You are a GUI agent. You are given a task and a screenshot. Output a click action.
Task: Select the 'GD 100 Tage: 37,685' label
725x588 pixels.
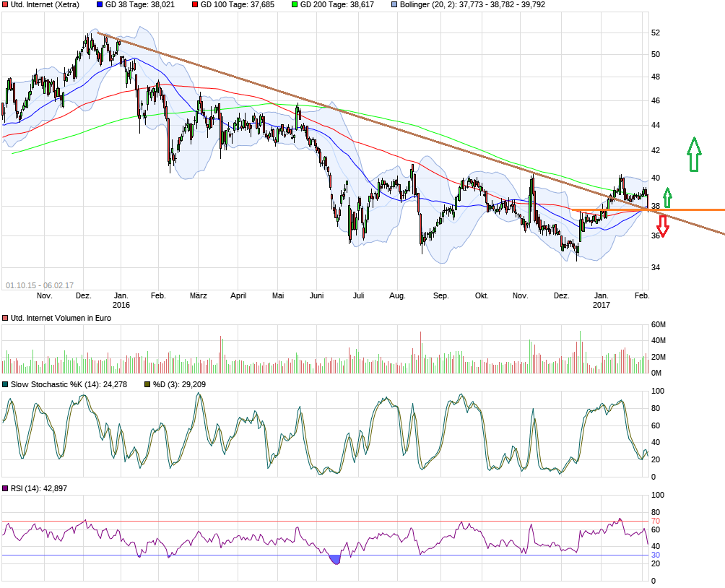pyautogui.click(x=237, y=4)
